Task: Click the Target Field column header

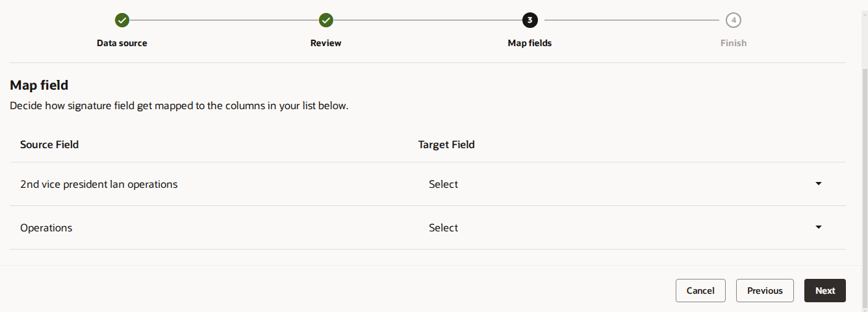Action: (x=446, y=144)
